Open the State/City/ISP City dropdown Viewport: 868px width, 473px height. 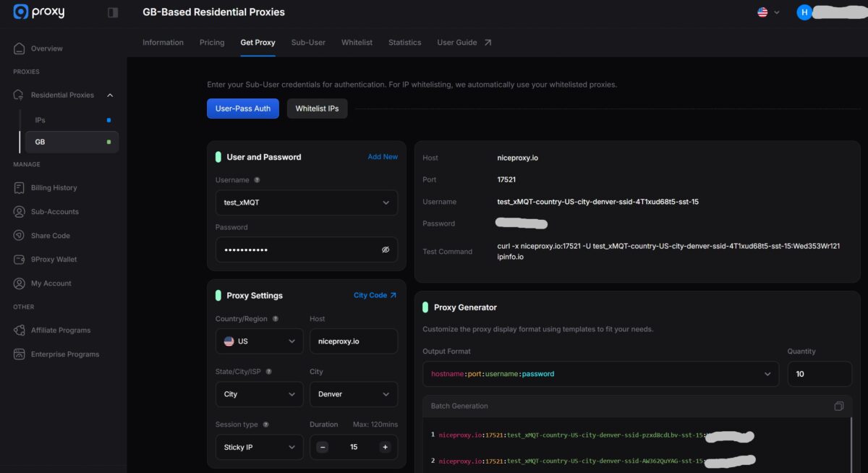(x=259, y=394)
